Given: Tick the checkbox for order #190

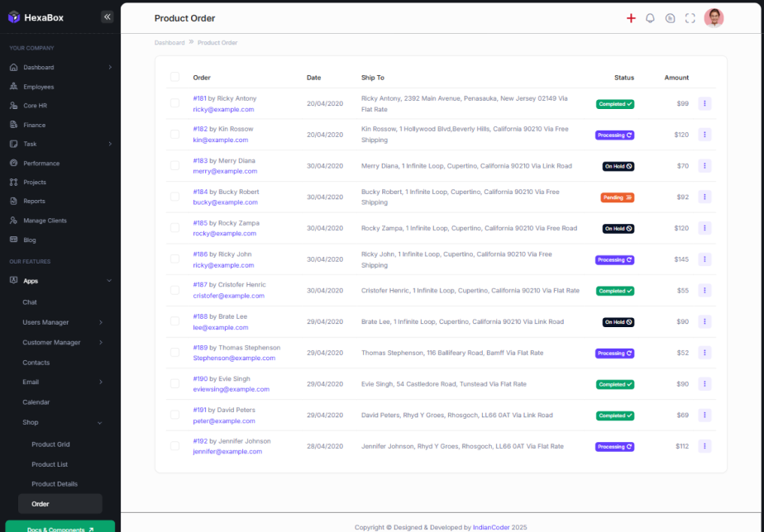Looking at the screenshot, I should [174, 383].
